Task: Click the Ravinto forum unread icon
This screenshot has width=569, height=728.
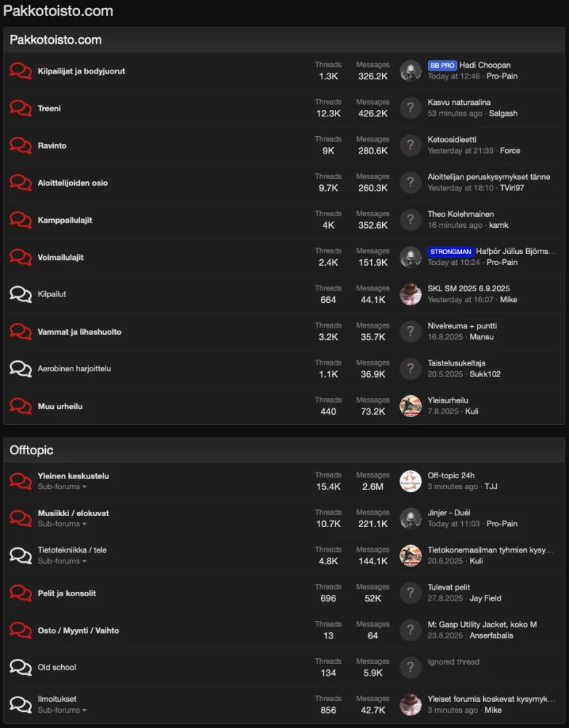Action: [20, 146]
